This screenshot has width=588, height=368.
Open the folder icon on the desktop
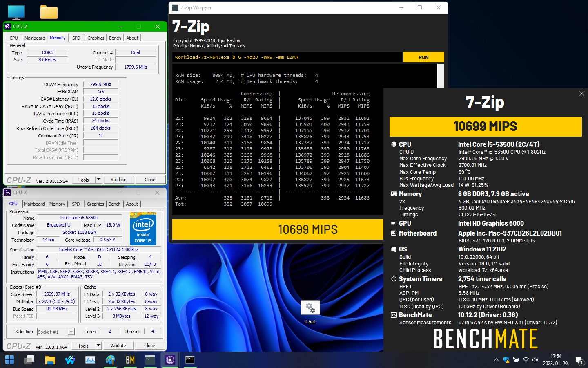click(49, 12)
